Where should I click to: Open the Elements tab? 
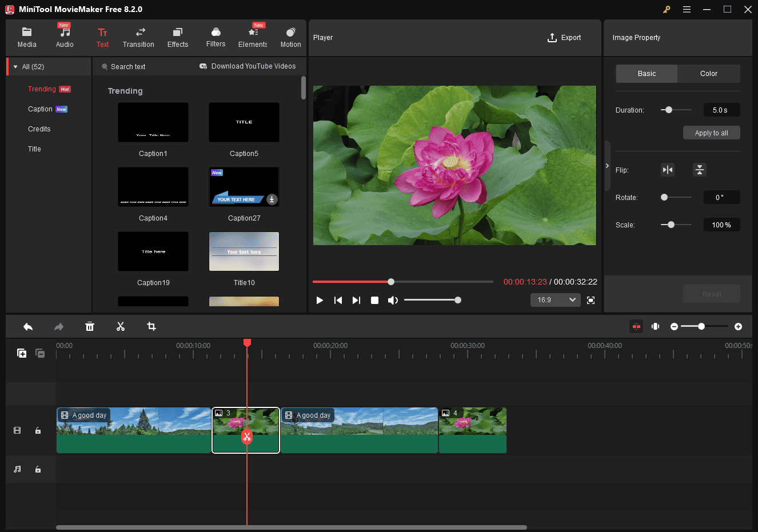coord(253,38)
